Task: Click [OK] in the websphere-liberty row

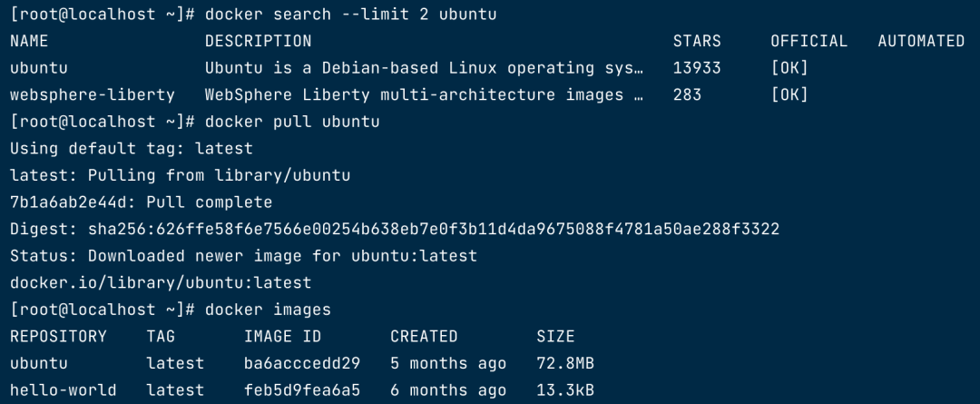Action: [789, 95]
